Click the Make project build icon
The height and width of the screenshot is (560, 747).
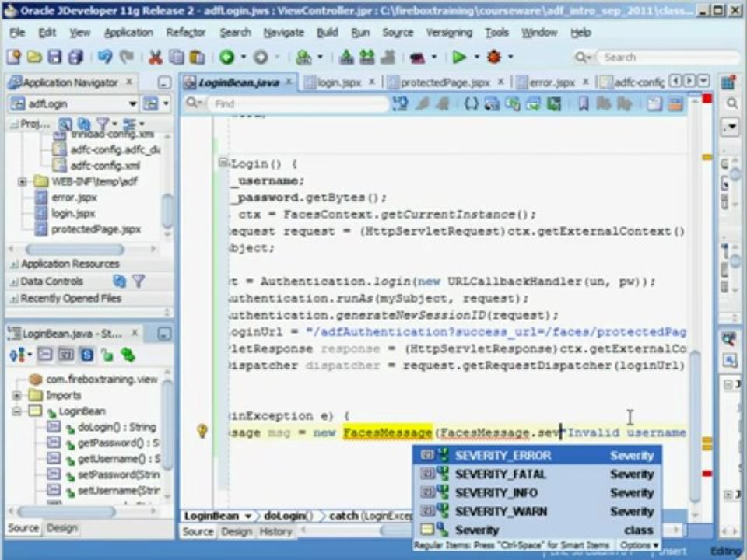click(346, 57)
